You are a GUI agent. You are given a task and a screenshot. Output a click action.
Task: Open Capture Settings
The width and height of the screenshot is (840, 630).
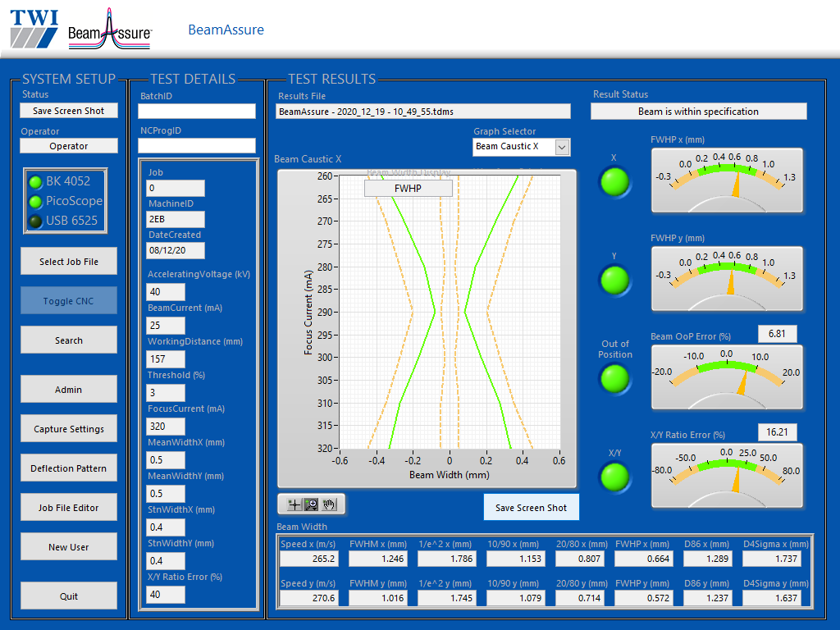(69, 428)
